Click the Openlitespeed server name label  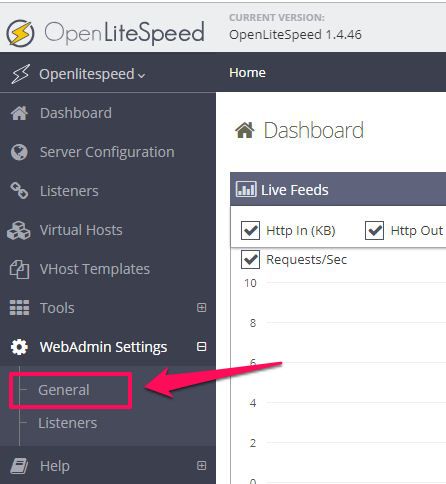87,74
